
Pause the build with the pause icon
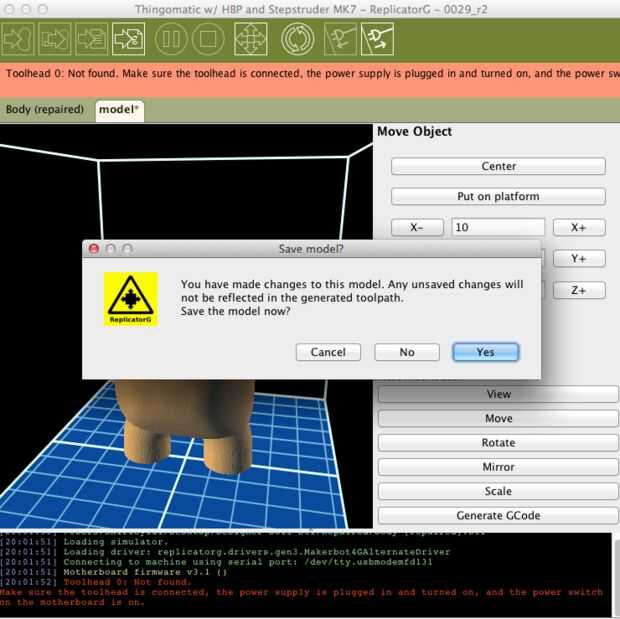(171, 39)
